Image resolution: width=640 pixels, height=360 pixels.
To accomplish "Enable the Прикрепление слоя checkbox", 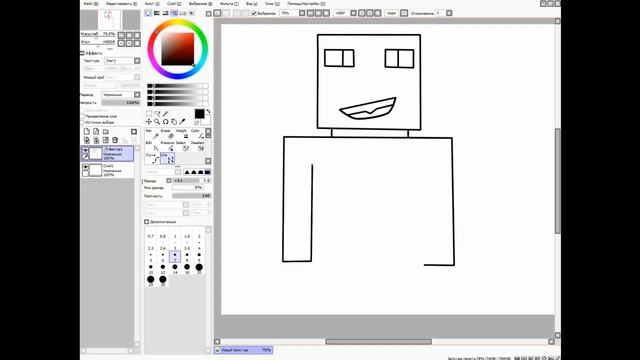I will coord(82,116).
